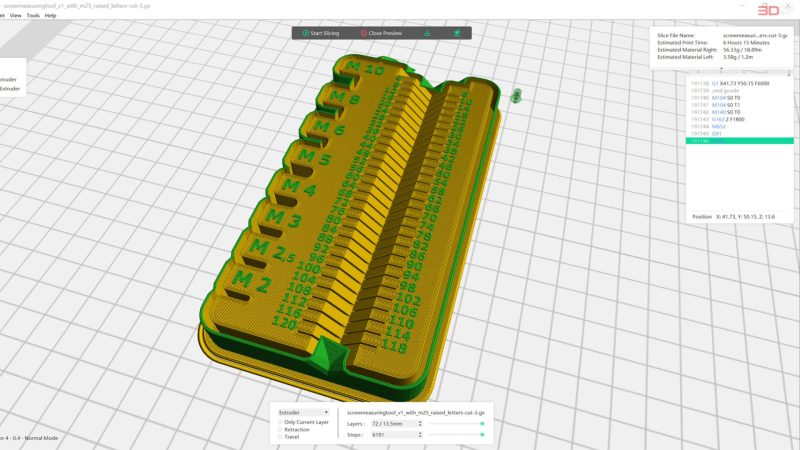Viewport: 800px width, 450px height.
Task: Click the Estimated Material Right value
Action: (x=742, y=50)
